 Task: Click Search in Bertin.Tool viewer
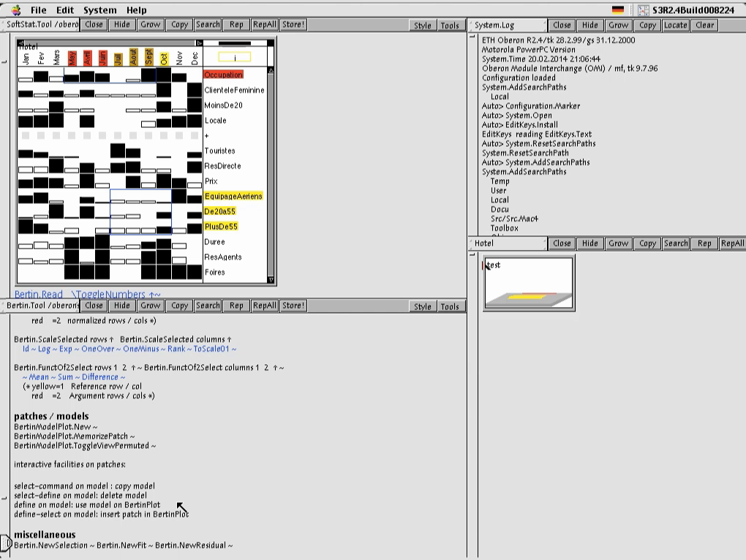[208, 306]
